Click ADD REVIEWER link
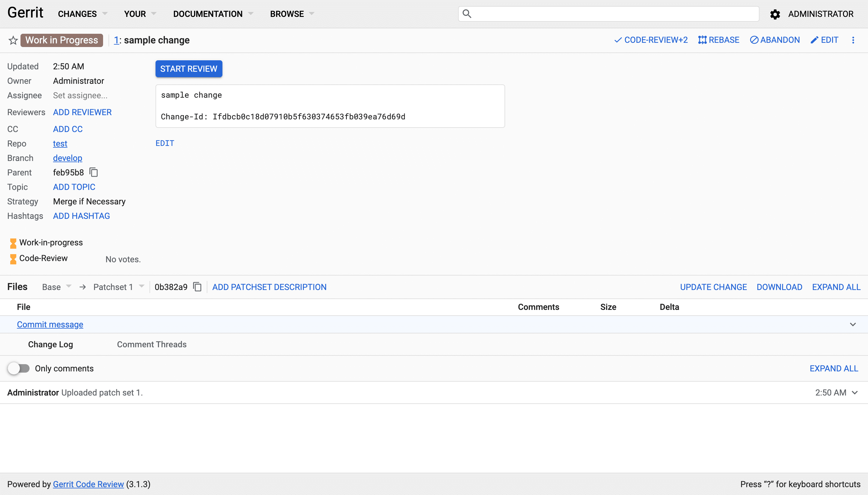 pyautogui.click(x=82, y=112)
